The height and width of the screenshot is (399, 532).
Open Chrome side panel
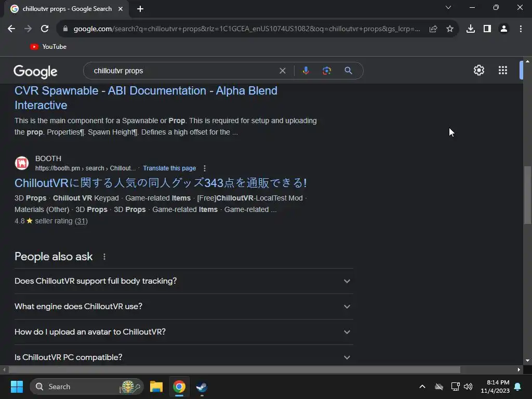tap(487, 29)
